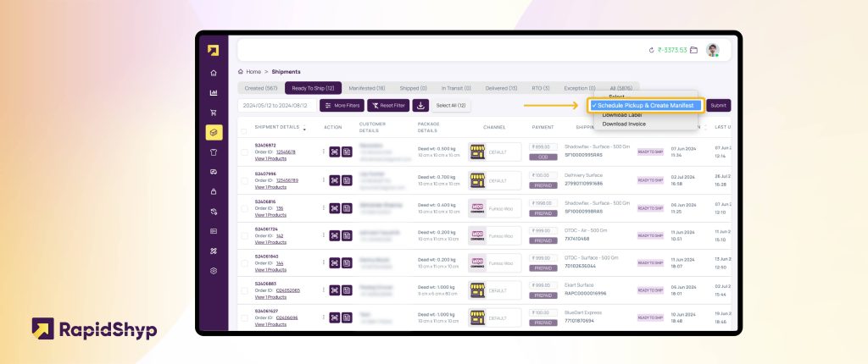Screen dimensions: 868x364
Task: Switch to the RTO (3) tab
Action: tap(541, 88)
